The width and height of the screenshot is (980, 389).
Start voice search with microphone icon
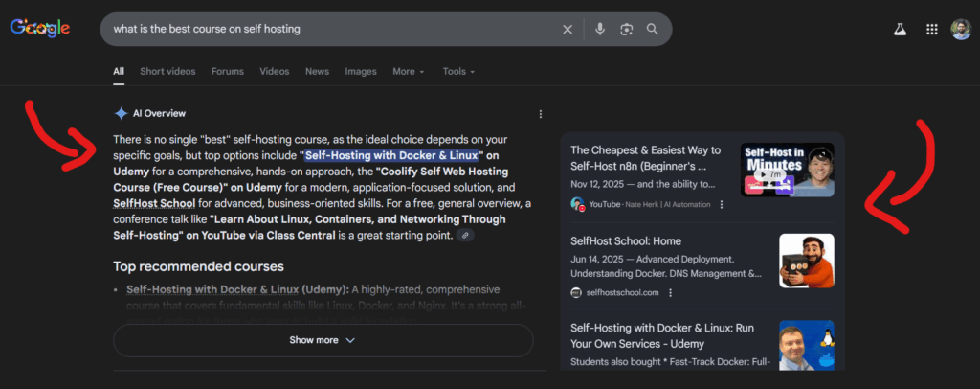600,30
